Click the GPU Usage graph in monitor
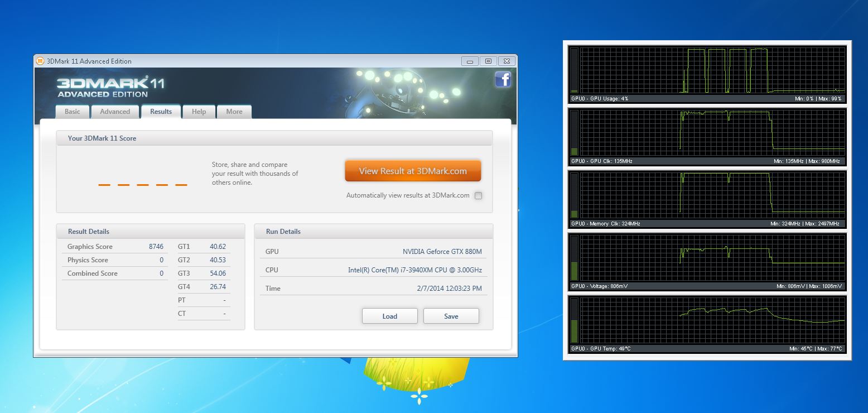This screenshot has width=868, height=413. tap(712, 70)
